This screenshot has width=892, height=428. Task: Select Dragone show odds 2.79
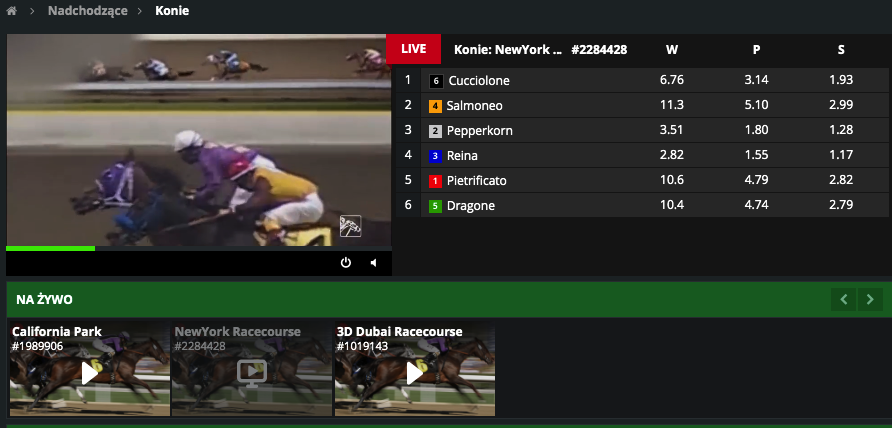click(842, 205)
